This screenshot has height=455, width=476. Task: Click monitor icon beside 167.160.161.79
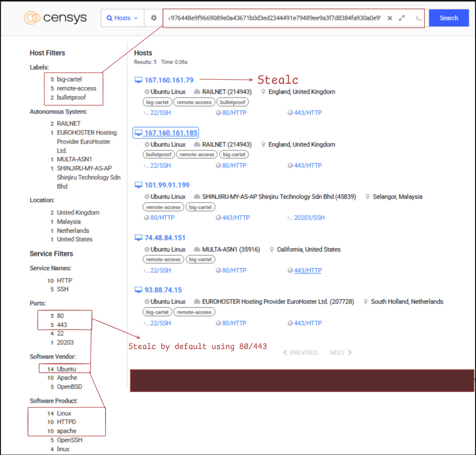pos(139,80)
